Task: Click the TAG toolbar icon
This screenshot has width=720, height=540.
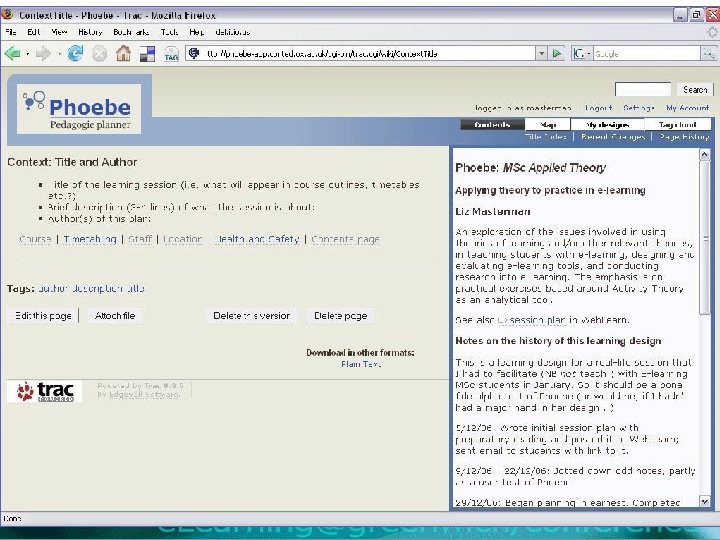Action: tap(171, 54)
